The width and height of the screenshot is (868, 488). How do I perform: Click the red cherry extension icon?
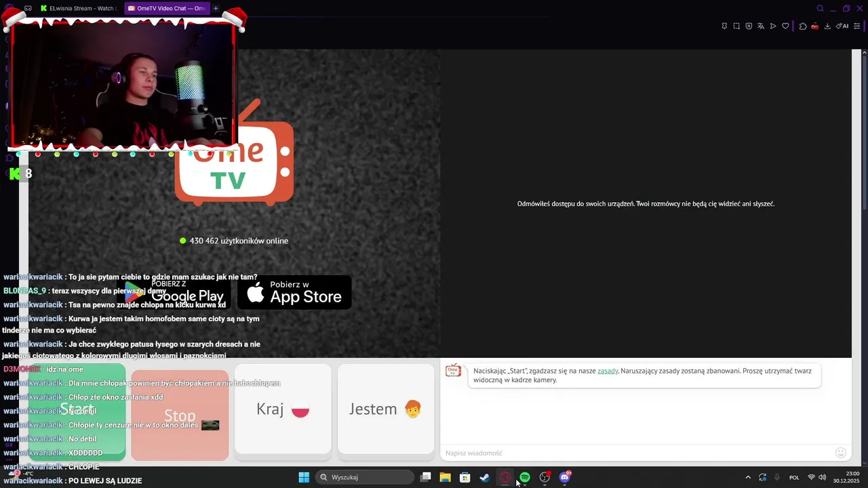click(x=815, y=26)
